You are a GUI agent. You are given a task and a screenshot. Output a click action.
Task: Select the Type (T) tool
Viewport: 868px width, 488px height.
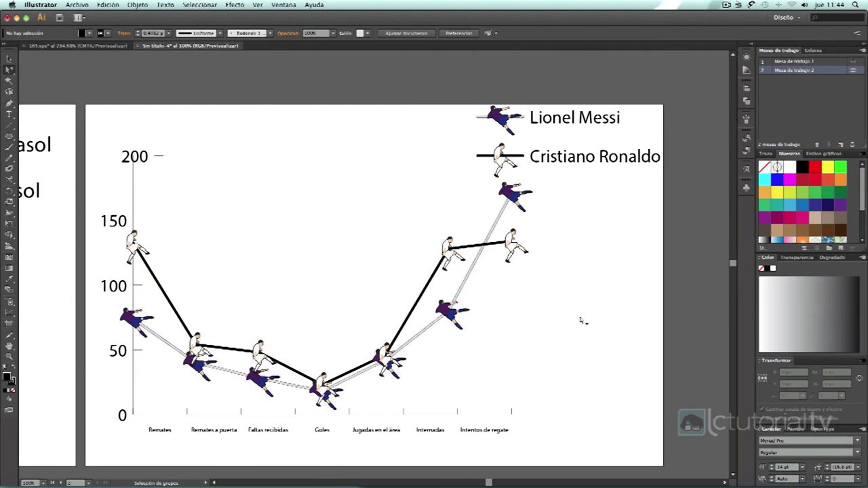coord(9,115)
